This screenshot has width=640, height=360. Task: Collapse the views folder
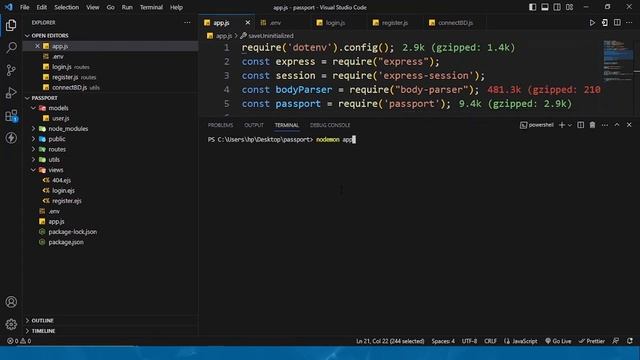coord(33,170)
